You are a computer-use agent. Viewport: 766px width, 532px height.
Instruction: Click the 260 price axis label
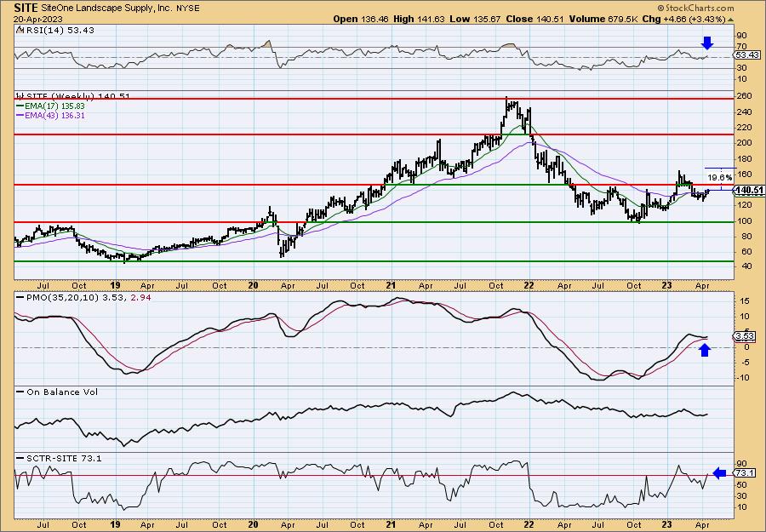[x=745, y=96]
